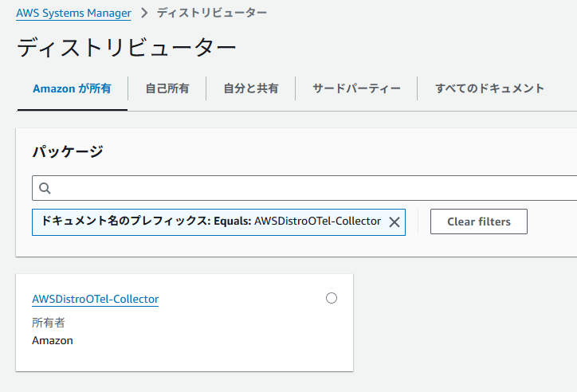Click the パッケージ section heading

(68, 151)
